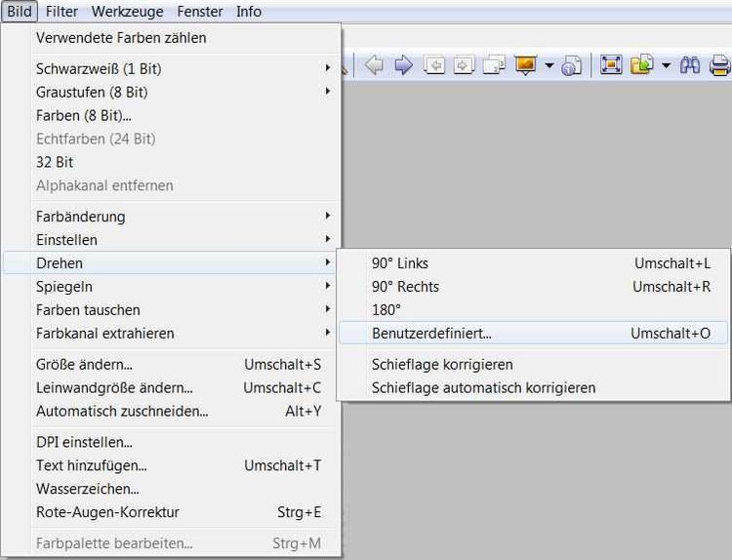Expand the Spiegeln submenu
The image size is (732, 560).
coord(171,287)
